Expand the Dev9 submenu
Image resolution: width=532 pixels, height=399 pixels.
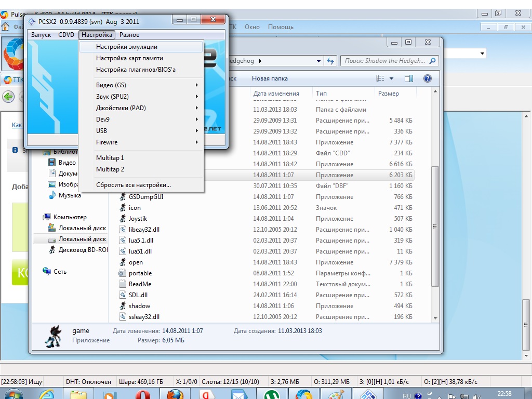(141, 119)
